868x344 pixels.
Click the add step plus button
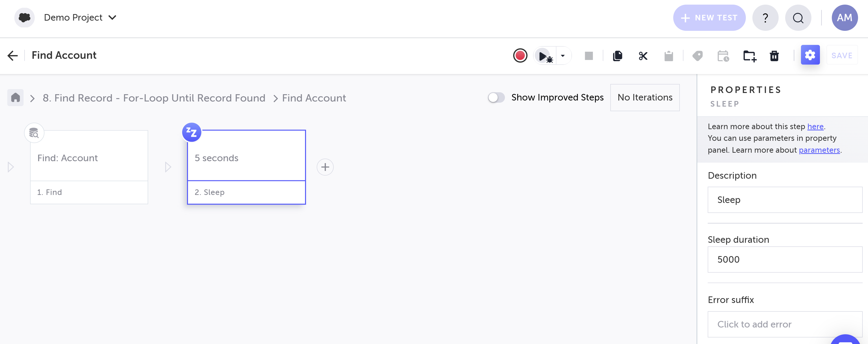point(325,167)
